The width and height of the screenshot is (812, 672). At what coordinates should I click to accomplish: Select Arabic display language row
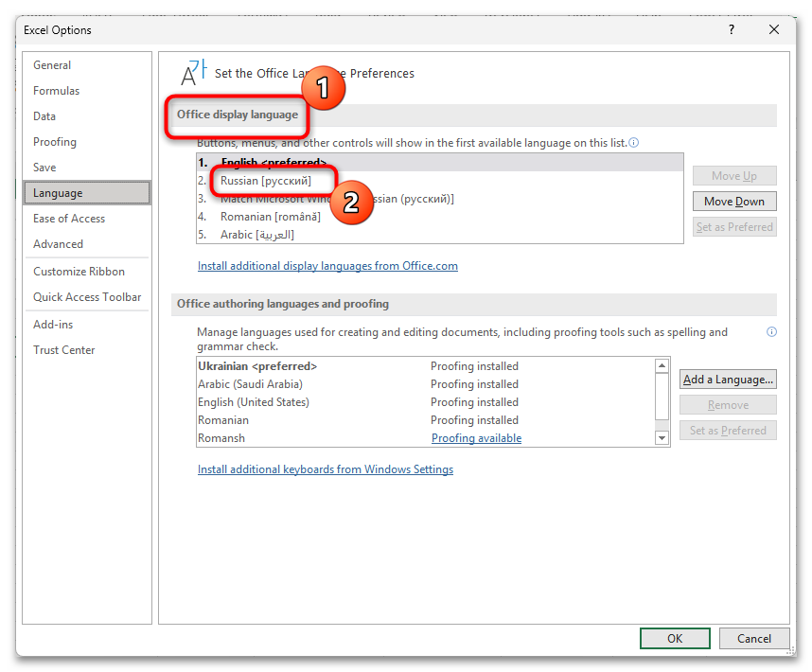(440, 235)
